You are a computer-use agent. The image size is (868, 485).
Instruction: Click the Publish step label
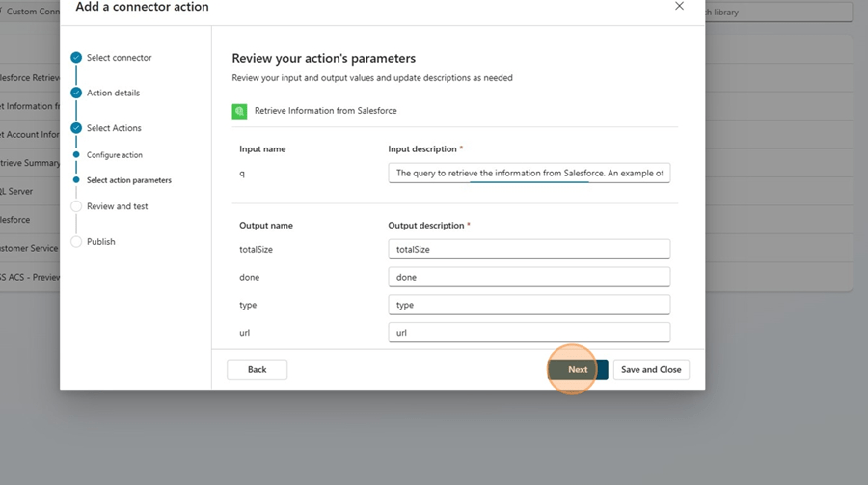100,242
